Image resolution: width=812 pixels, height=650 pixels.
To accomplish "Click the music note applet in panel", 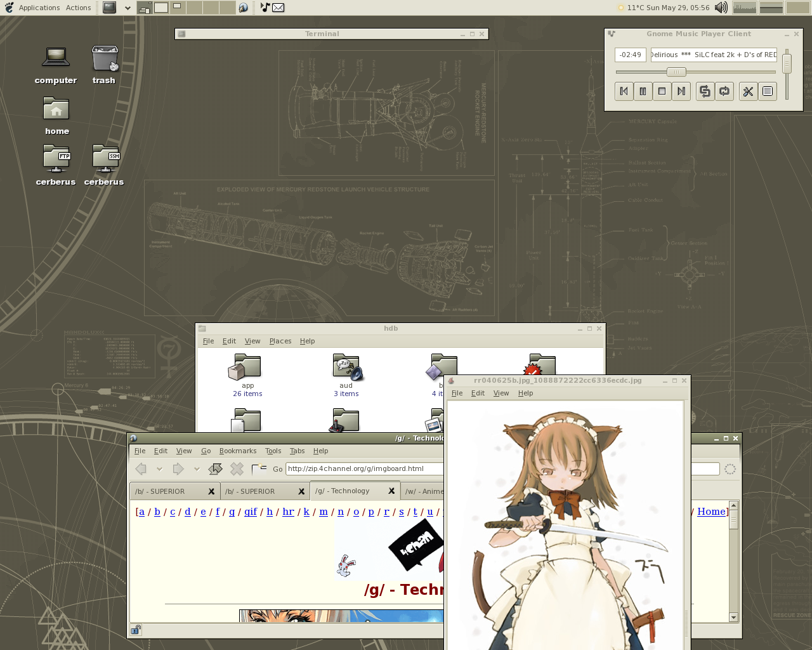I will [265, 8].
